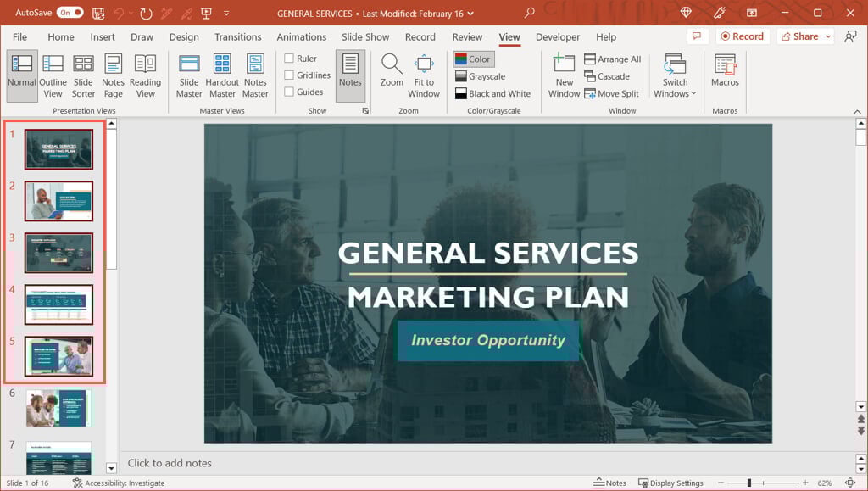
Task: Select Arrange All windows
Action: point(612,59)
